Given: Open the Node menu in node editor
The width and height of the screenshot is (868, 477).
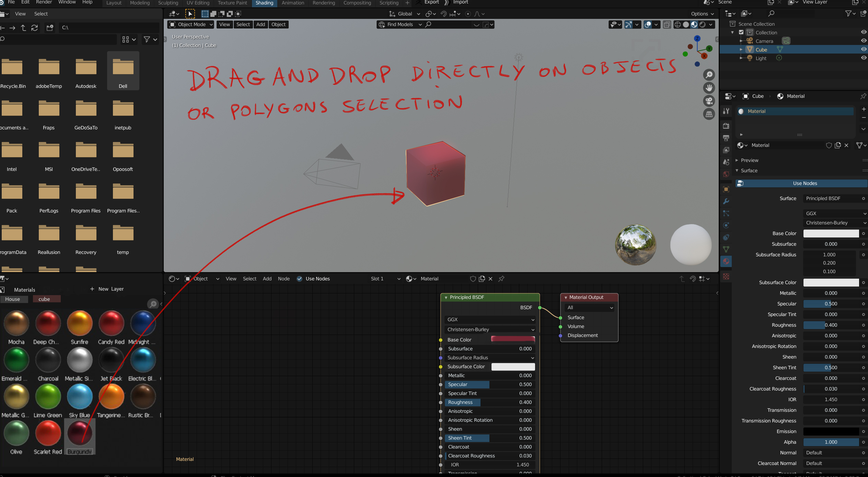Looking at the screenshot, I should [283, 279].
